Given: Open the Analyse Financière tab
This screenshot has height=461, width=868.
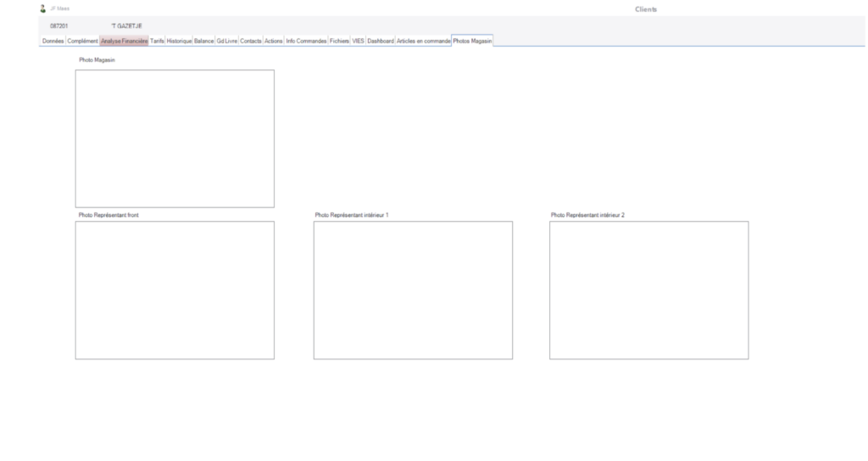Looking at the screenshot, I should [x=124, y=41].
